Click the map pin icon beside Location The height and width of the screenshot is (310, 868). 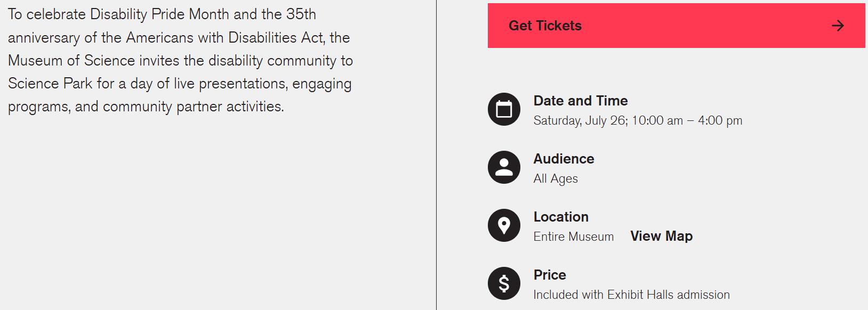504,225
